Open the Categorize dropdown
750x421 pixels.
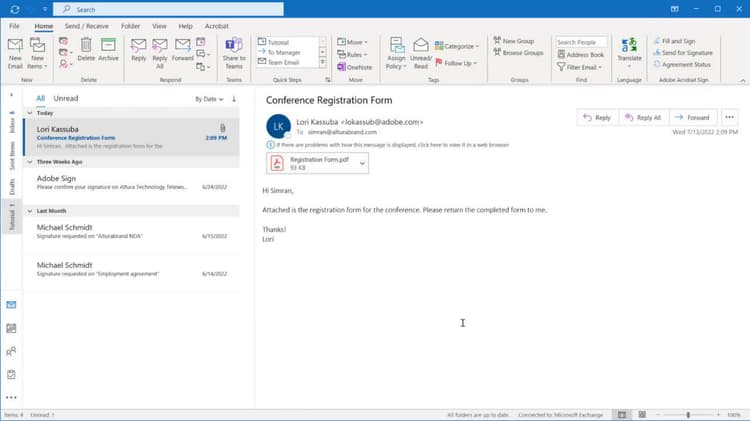tap(457, 46)
